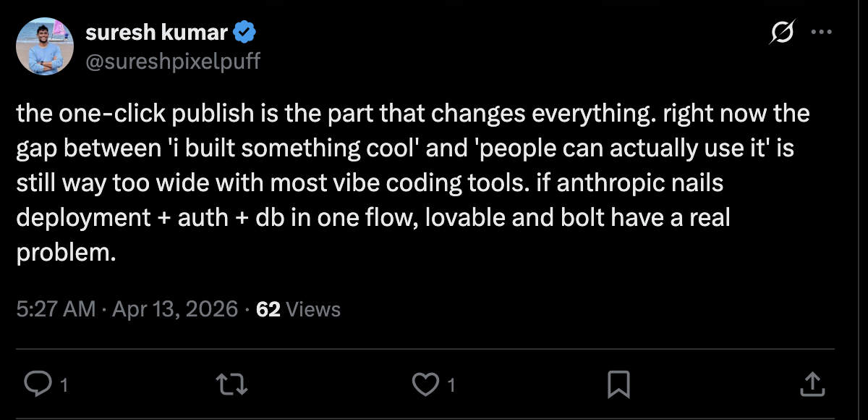This screenshot has height=420, width=868.
Task: Open the share tweet icon
Action: coord(812,384)
